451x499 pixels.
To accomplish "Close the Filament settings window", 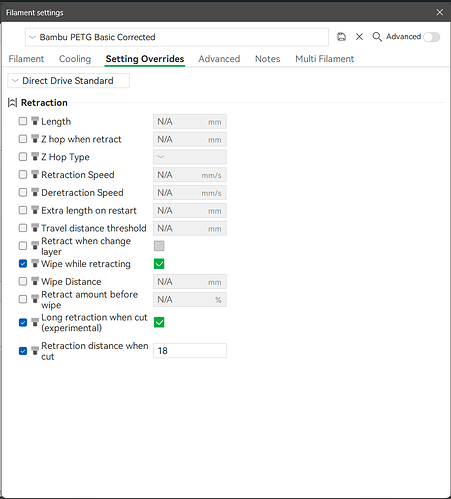I will tap(440, 12).
